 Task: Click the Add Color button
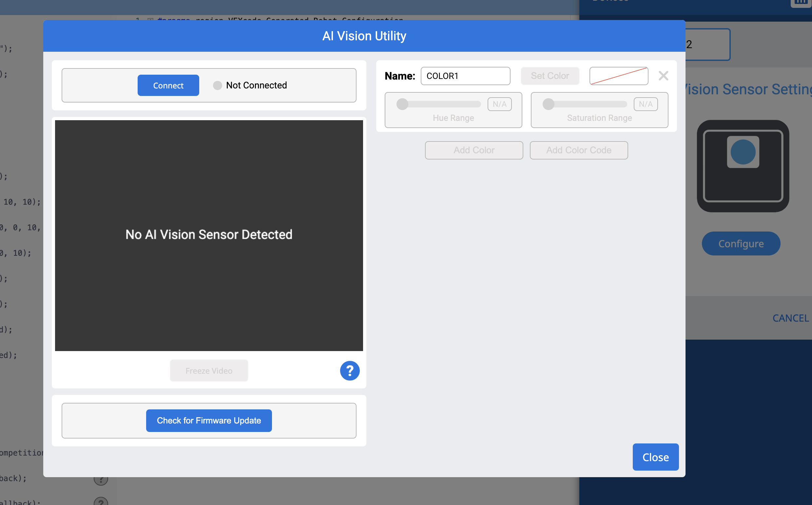474,150
